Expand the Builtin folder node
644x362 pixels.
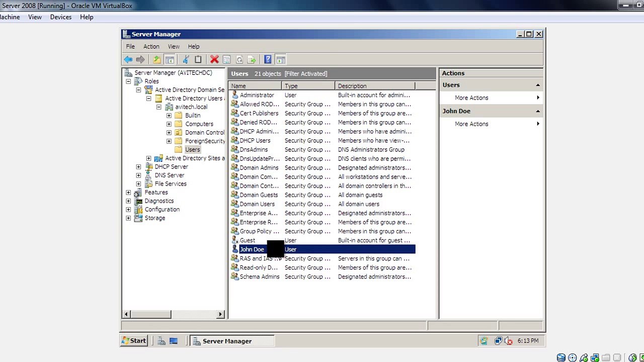click(x=169, y=116)
